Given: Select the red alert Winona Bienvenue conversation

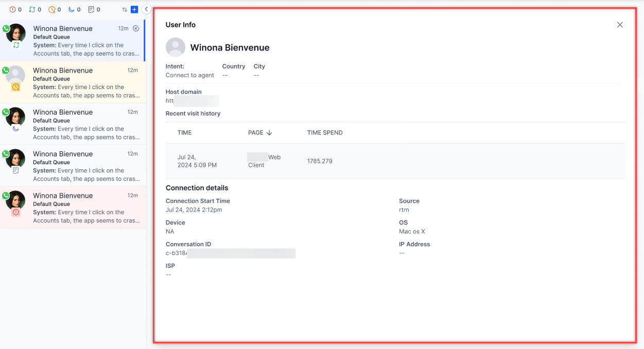Looking at the screenshot, I should [x=73, y=207].
